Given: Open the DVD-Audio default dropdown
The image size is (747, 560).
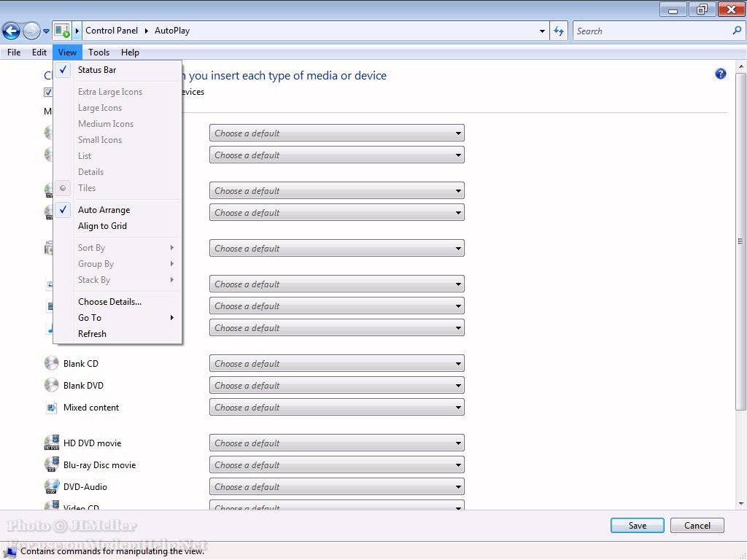Looking at the screenshot, I should tap(337, 486).
